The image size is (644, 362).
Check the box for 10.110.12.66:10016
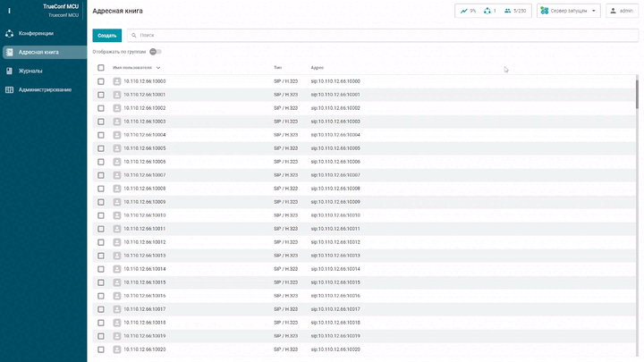(x=100, y=296)
